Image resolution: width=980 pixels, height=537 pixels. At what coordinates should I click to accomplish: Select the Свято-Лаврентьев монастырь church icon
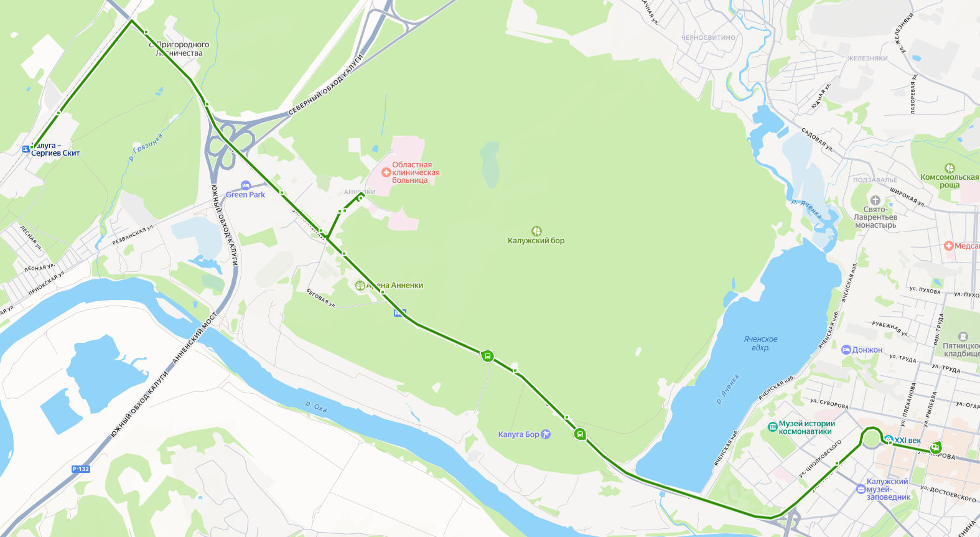point(875,200)
